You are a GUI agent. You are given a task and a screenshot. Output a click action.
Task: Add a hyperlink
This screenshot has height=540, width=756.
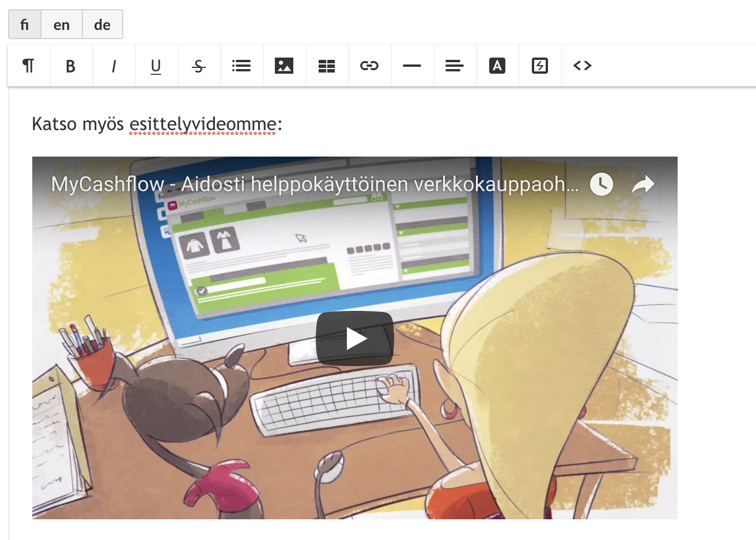point(369,66)
